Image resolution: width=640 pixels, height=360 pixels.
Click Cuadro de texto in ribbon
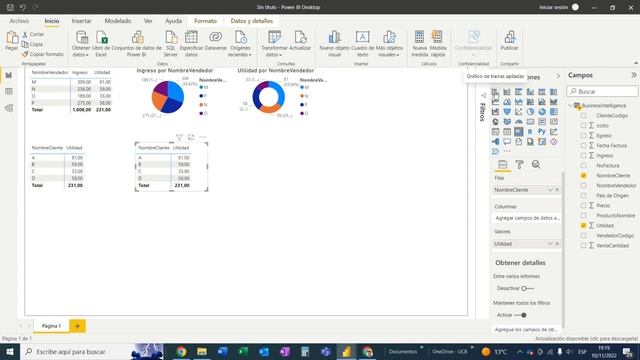(x=362, y=44)
